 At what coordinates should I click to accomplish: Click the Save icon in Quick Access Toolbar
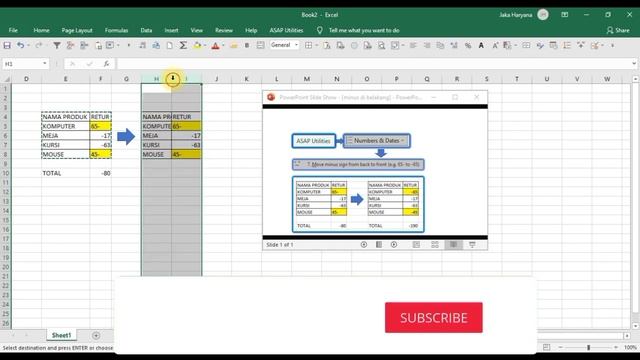point(7,45)
